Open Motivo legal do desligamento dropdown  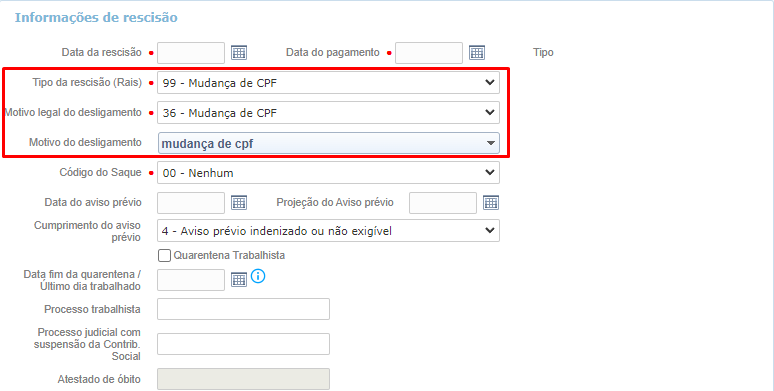[328, 113]
